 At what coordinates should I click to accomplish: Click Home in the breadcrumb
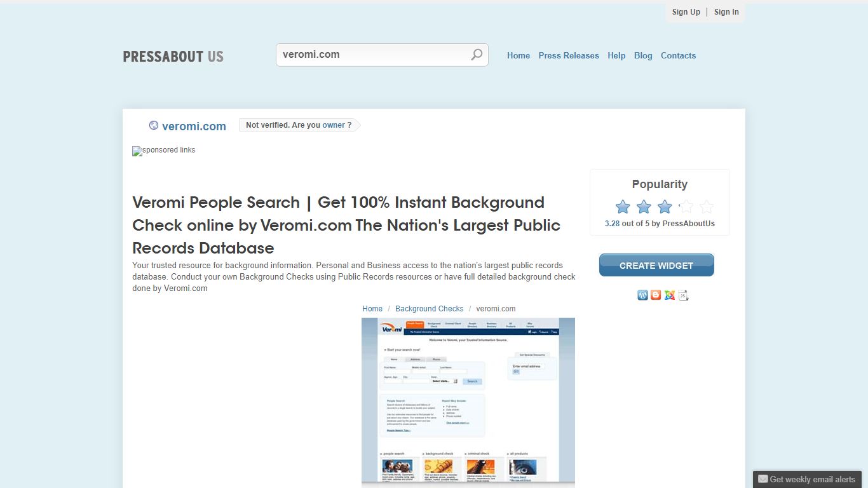point(372,309)
